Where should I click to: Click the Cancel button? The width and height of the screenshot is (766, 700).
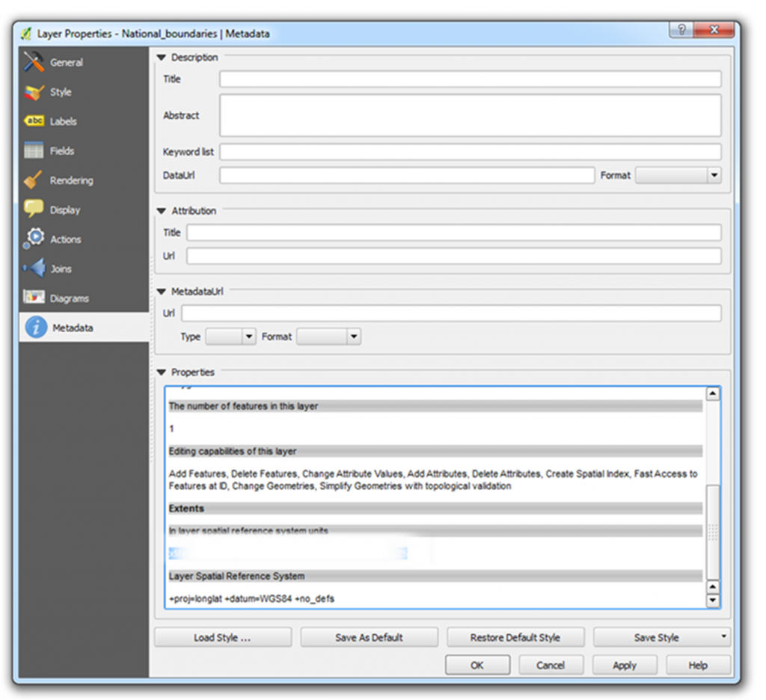[551, 665]
